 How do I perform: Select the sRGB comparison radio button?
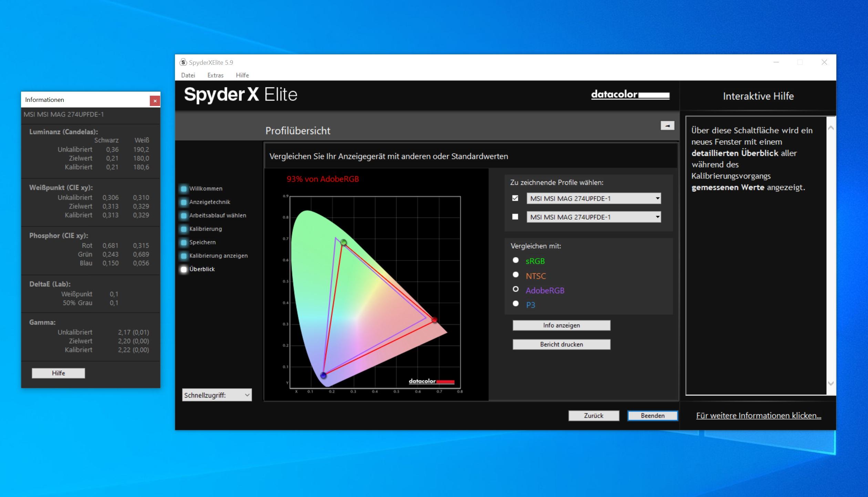tap(515, 260)
